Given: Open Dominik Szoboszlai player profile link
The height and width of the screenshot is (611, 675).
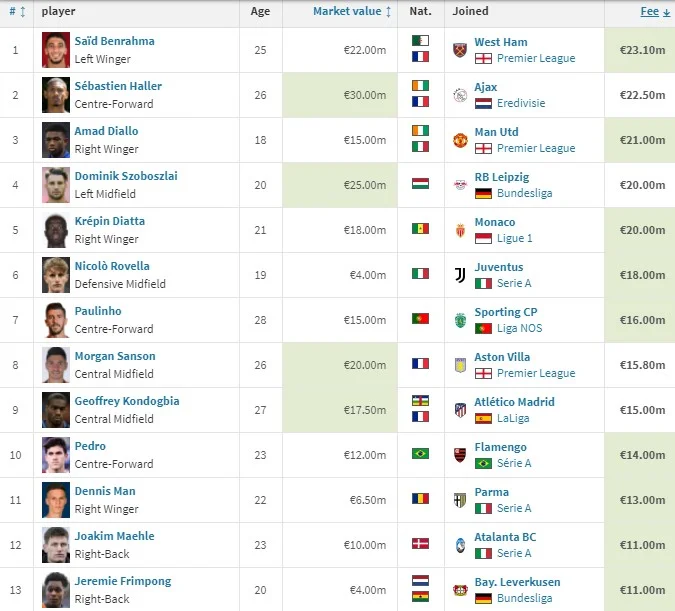Looking at the screenshot, I should [x=126, y=176].
